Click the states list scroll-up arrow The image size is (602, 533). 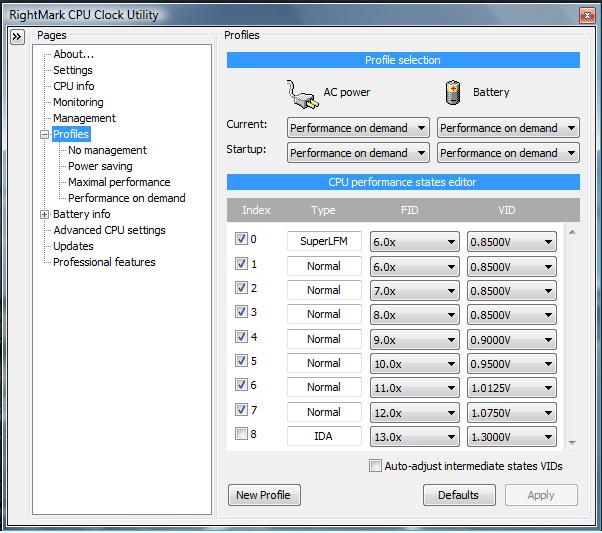click(x=572, y=232)
